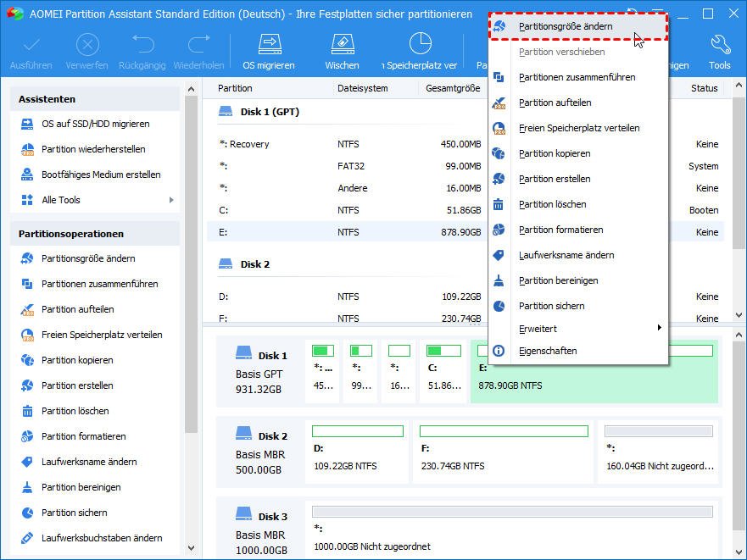Image resolution: width=747 pixels, height=560 pixels.
Task: Select the D: NTFS 109.22GB row
Action: click(466, 297)
